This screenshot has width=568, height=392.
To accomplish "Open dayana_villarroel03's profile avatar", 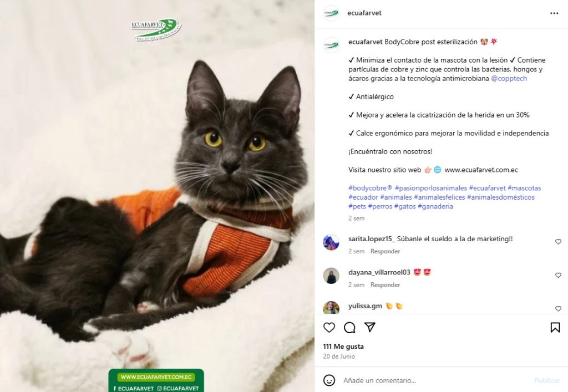I will (x=331, y=276).
